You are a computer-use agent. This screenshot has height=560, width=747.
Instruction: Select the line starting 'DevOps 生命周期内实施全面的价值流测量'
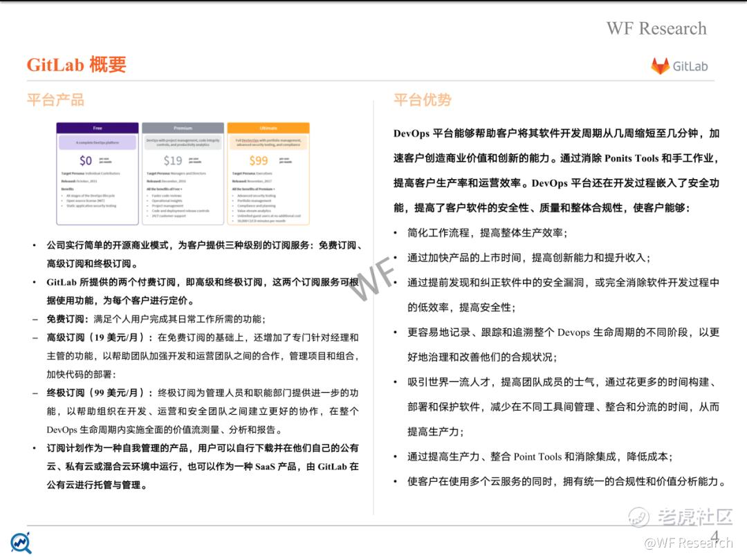165,430
